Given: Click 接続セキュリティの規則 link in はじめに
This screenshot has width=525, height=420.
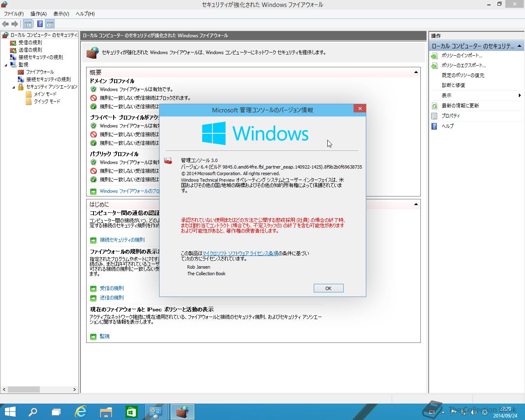Looking at the screenshot, I should (x=122, y=240).
